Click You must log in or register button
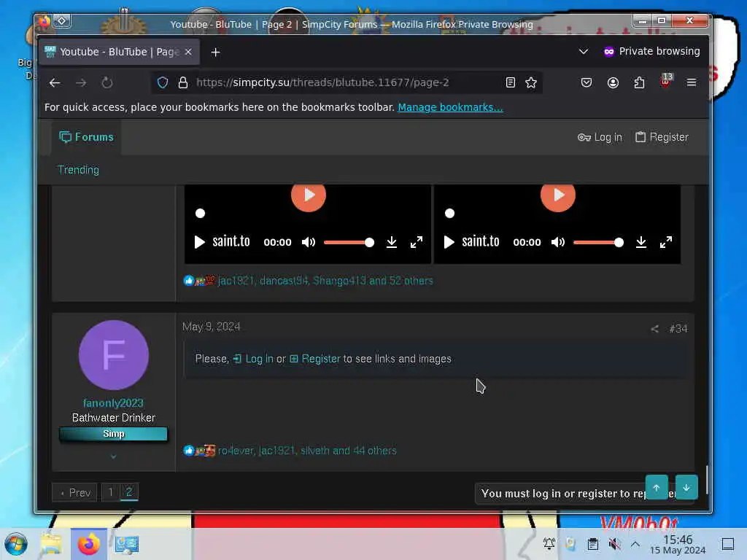The image size is (747, 560). tap(564, 494)
